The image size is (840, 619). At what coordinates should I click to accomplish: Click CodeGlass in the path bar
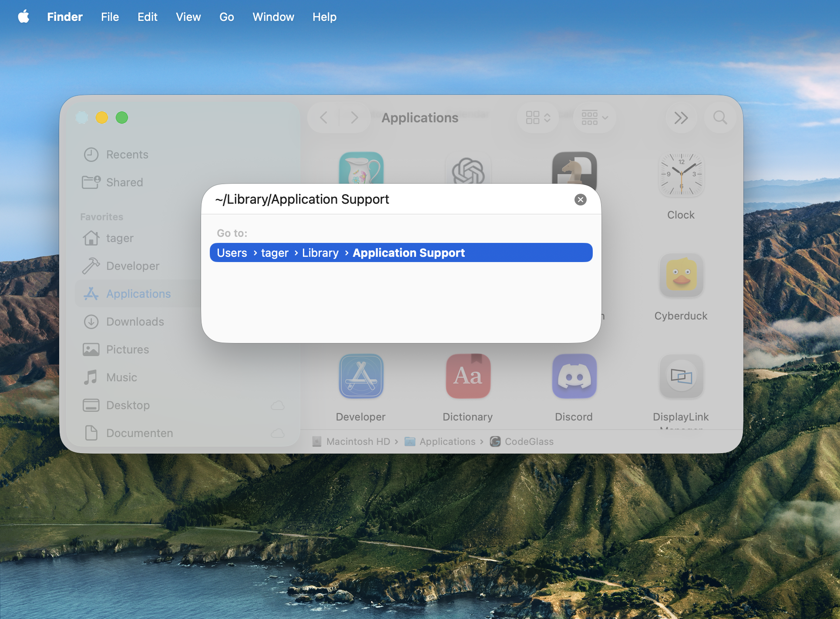click(522, 441)
